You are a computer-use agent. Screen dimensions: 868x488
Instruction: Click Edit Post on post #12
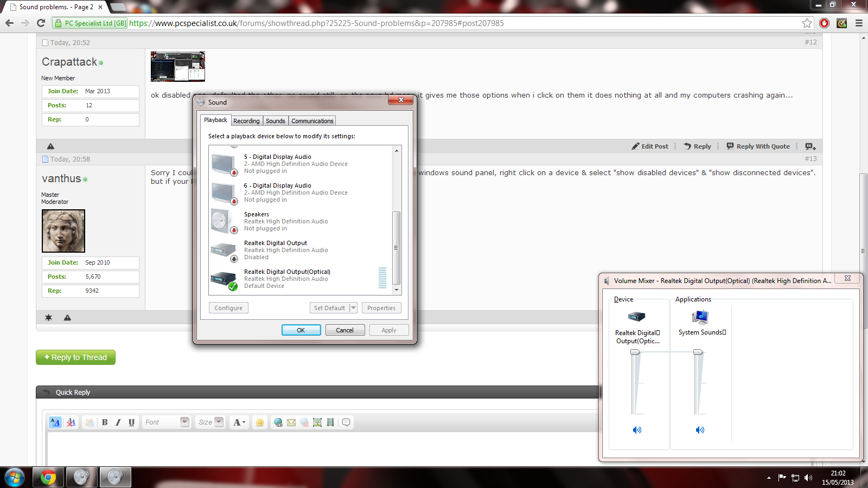[649, 146]
